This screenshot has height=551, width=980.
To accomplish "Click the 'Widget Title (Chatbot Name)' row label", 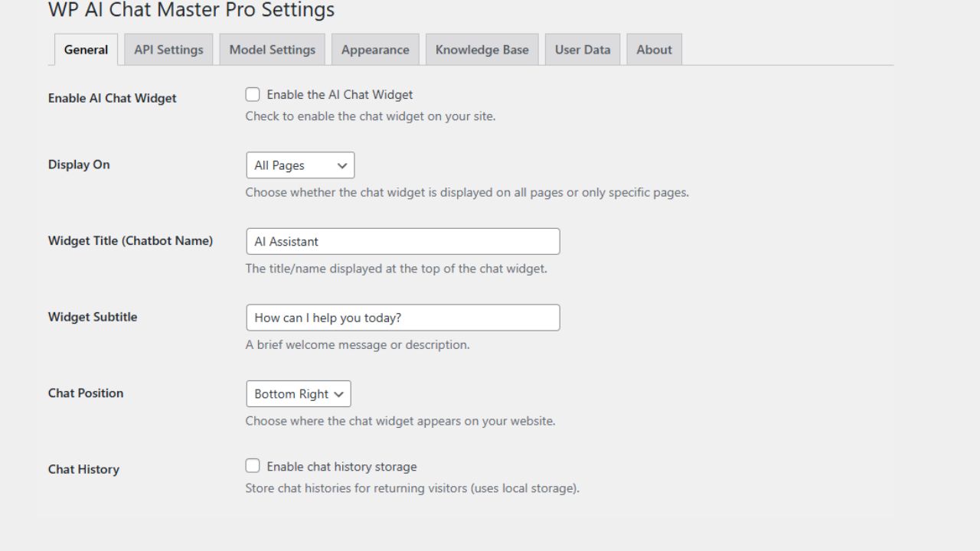I will 130,241.
